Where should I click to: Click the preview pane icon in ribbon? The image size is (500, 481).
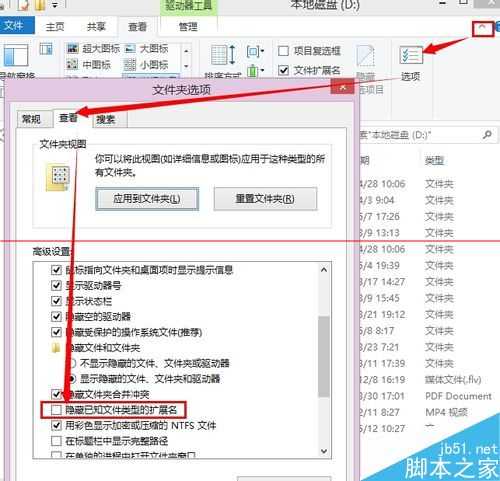pyautogui.click(x=46, y=49)
